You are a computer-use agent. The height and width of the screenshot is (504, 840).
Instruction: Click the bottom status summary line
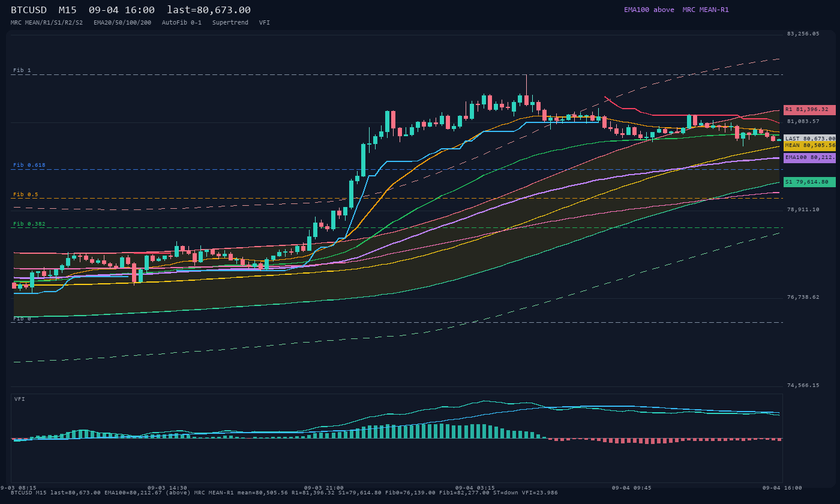coord(284,493)
